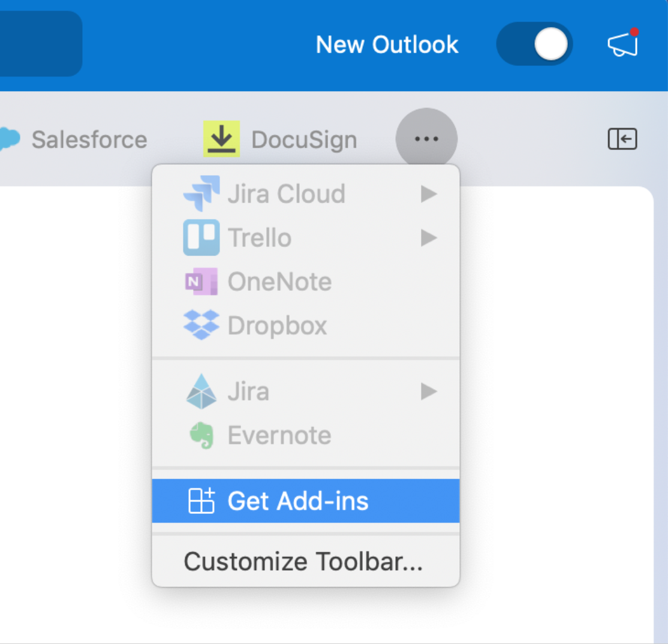Select the Trello menu entry

tap(305, 237)
